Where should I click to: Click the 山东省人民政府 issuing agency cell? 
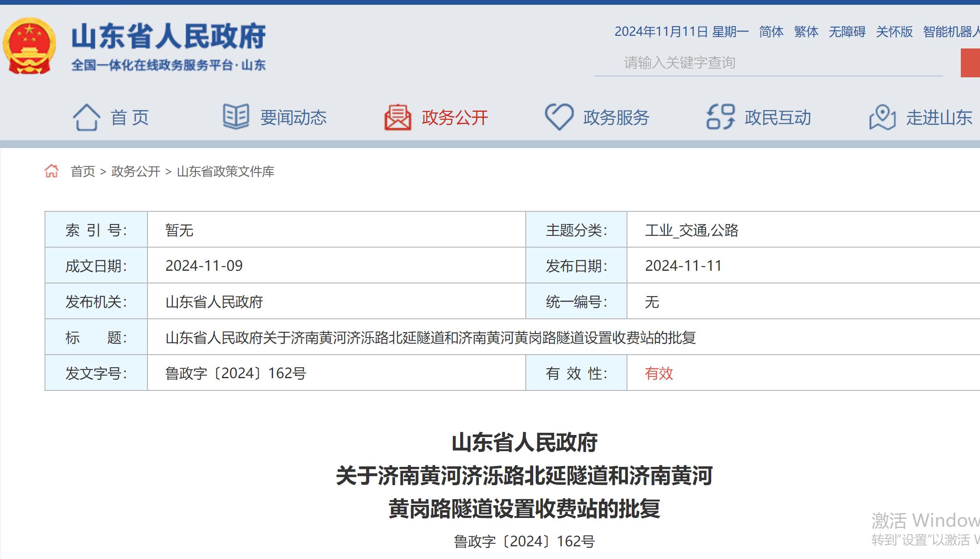pos(336,301)
